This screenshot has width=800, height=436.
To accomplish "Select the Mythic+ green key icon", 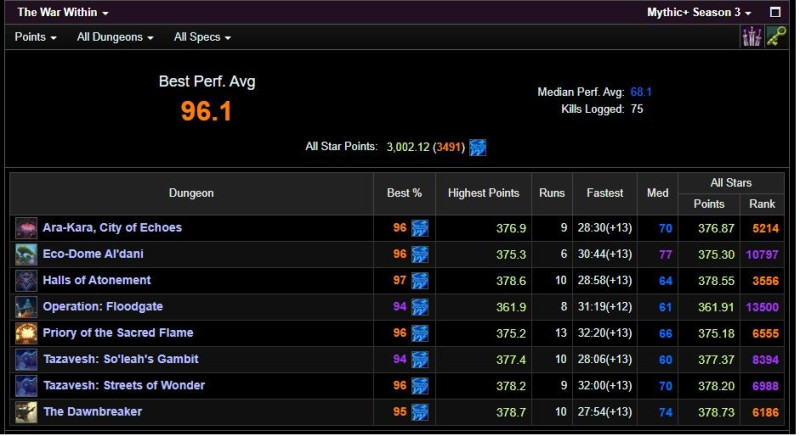I will coord(776,37).
